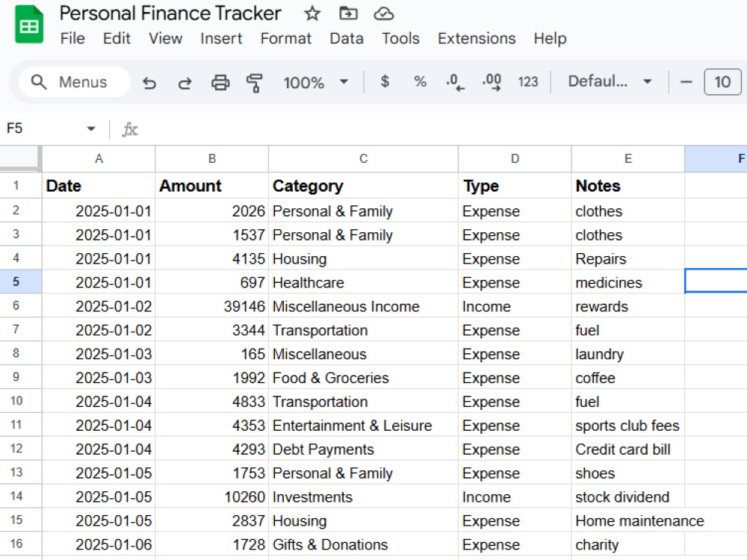The height and width of the screenshot is (560, 747).
Task: Select the Entertainment & Leisure cell
Action: (364, 425)
